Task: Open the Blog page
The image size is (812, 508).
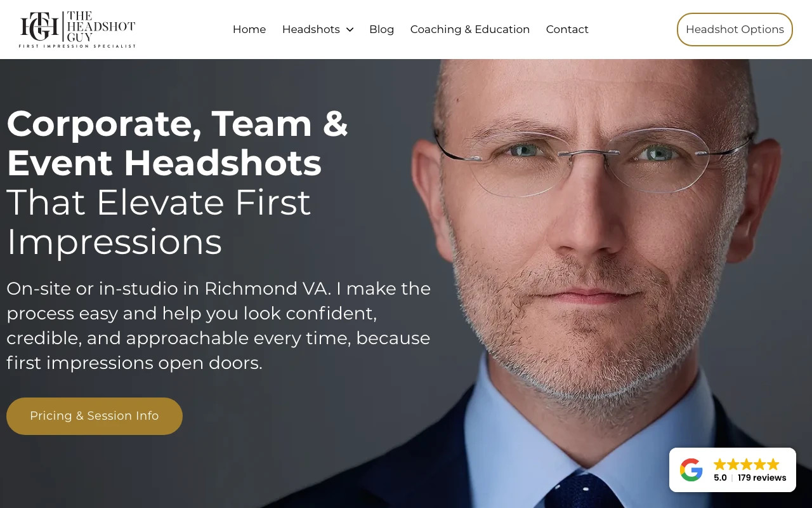Action: [x=382, y=29]
